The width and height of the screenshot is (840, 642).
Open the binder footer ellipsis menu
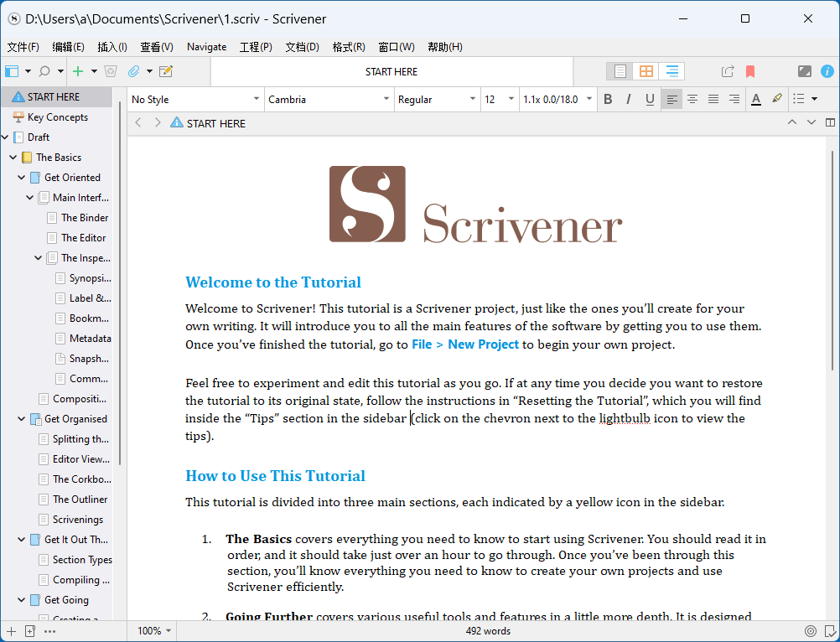coord(49,631)
